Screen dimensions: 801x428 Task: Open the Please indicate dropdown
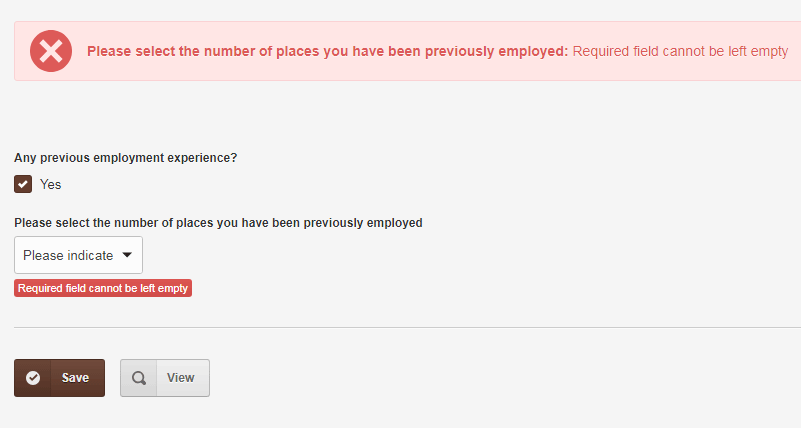78,255
